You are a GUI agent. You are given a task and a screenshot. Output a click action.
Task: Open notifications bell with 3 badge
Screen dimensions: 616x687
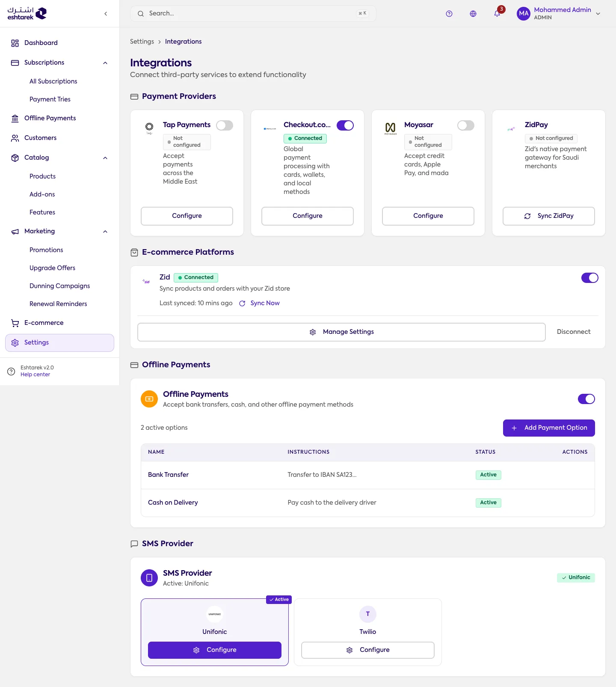click(x=497, y=14)
